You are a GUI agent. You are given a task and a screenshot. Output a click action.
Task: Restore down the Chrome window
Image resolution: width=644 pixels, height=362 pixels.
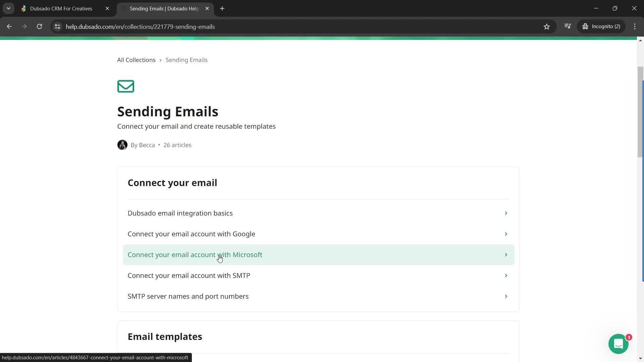click(x=615, y=8)
